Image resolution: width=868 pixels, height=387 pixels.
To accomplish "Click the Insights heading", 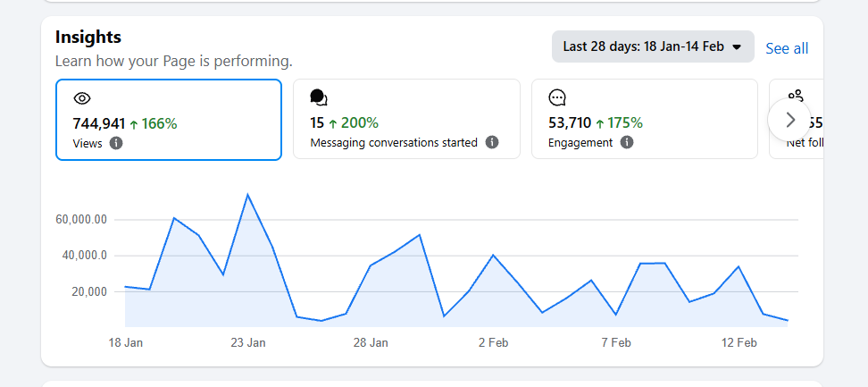I will pos(88,37).
